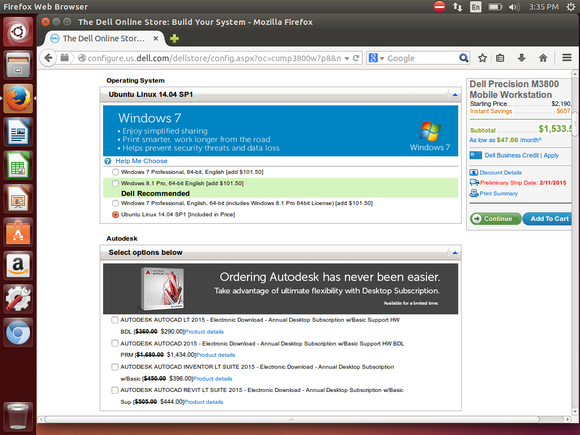Switch to The Dell Online Store tab
The height and width of the screenshot is (435, 580).
tap(104, 38)
